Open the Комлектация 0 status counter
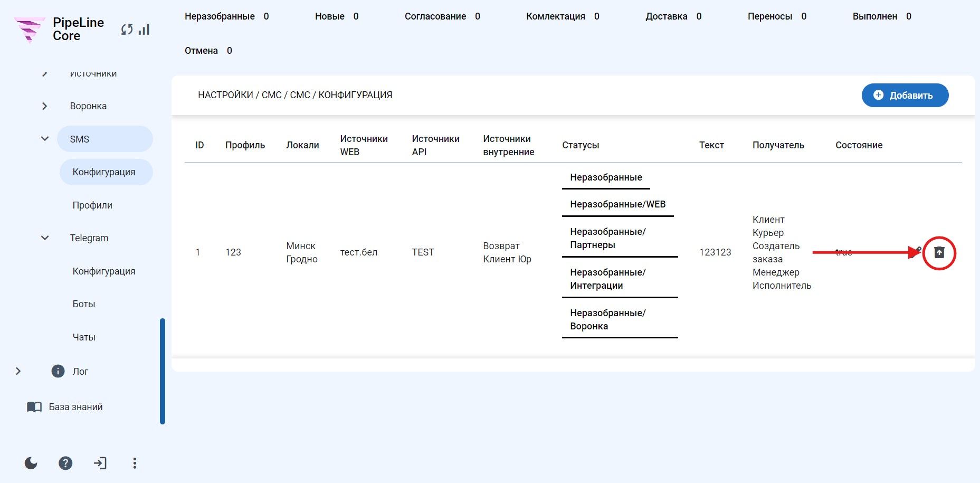Screen dimensions: 980x483 (x=563, y=16)
